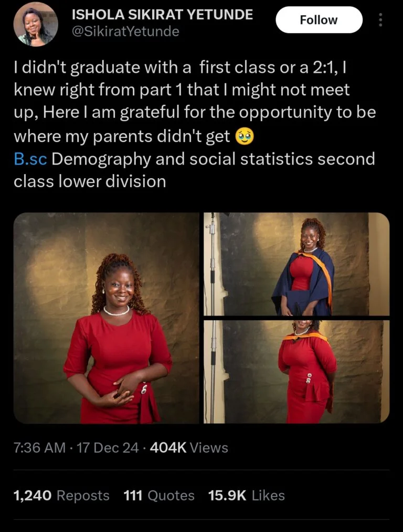Show the 111 Quotes list
This screenshot has width=403, height=532.
click(x=159, y=495)
